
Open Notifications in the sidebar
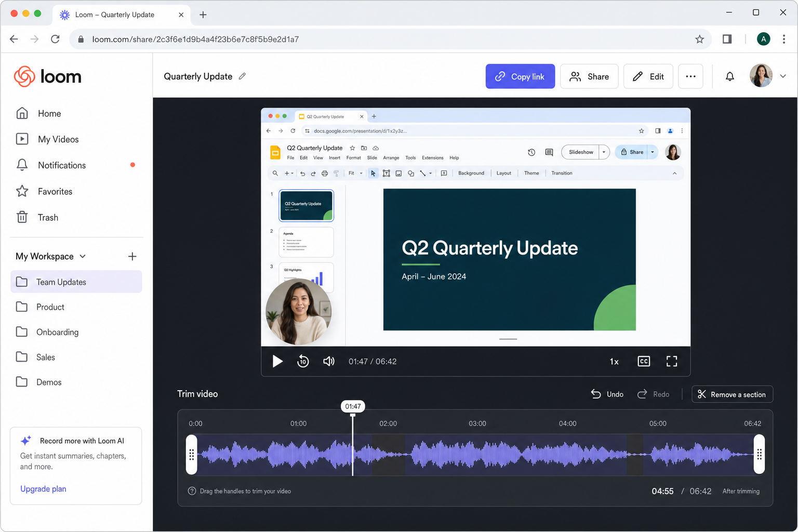[76, 165]
